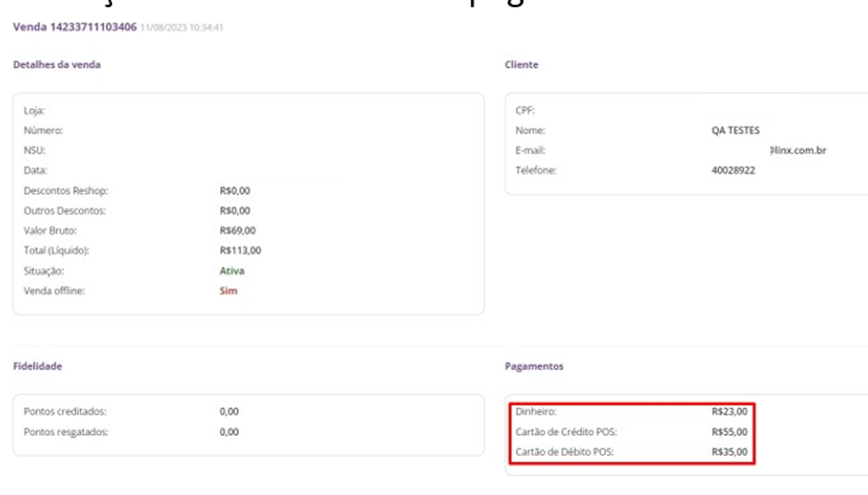Click the Total (Líquido) value R$113,00
Image resolution: width=868 pixels, height=495 pixels.
(x=240, y=250)
